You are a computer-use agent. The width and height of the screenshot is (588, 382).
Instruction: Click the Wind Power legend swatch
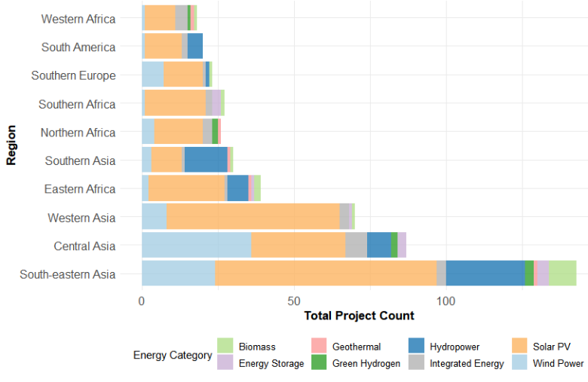point(520,363)
